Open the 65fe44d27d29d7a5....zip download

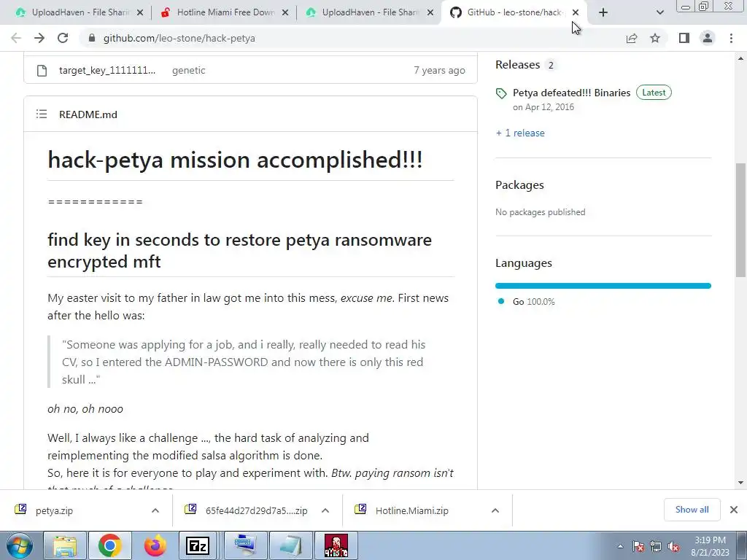coord(256,511)
